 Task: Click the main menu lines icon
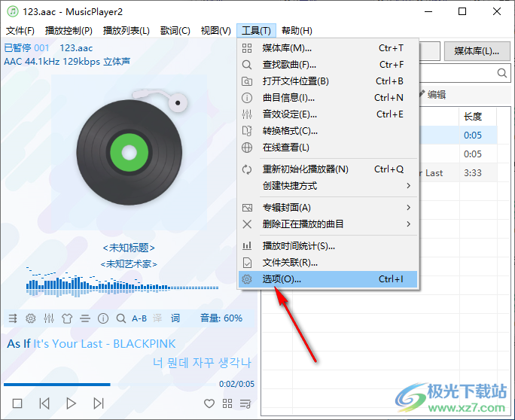[x=85, y=318]
